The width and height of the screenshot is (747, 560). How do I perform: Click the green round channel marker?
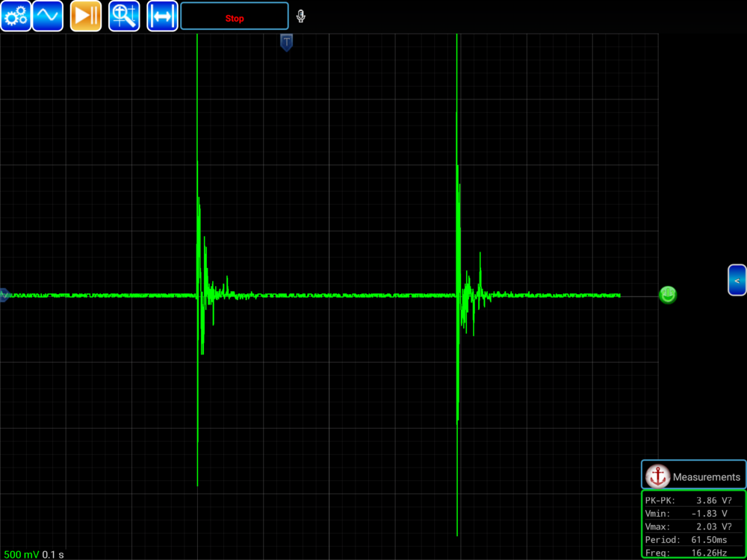click(x=667, y=294)
